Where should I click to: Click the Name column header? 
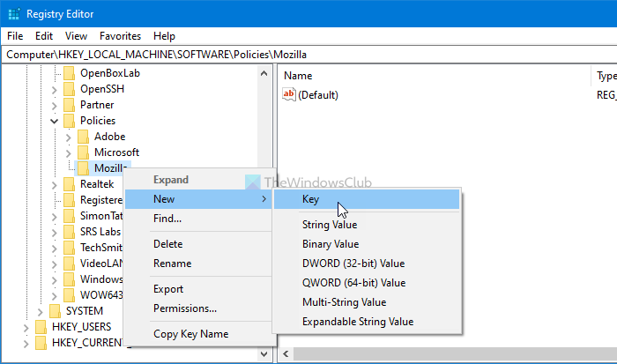(435, 76)
